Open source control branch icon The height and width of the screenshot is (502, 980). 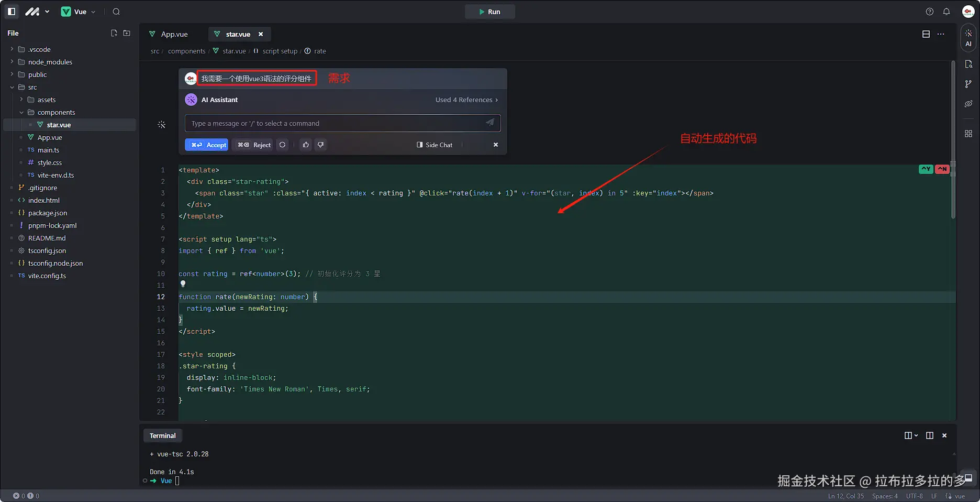coord(968,84)
